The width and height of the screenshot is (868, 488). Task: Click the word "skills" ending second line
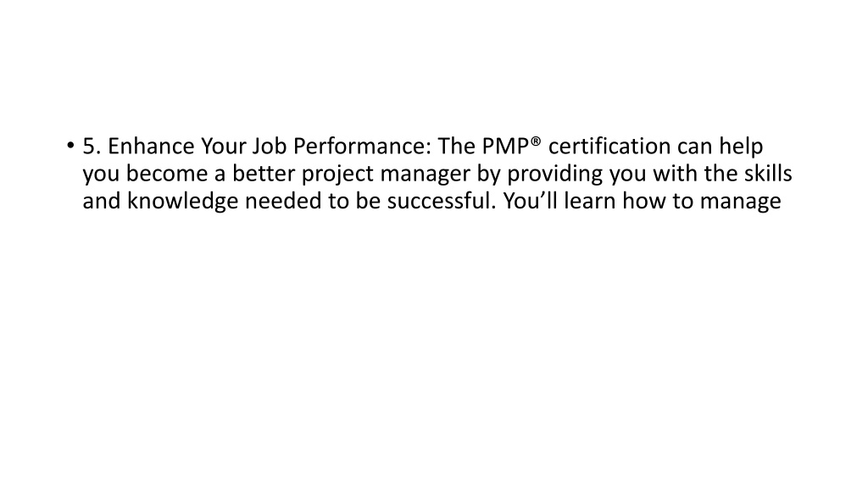(x=768, y=174)
